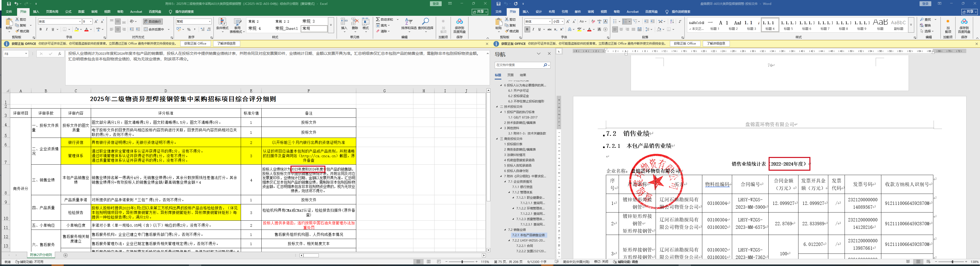
Task: Close the Word navigation pane
Action: [x=549, y=54]
